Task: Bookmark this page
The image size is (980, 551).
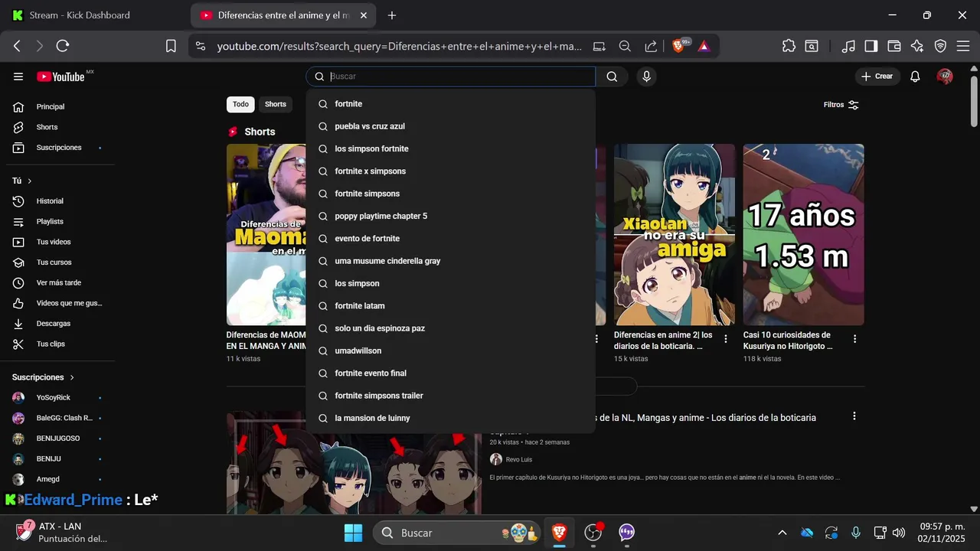Action: pos(171,46)
